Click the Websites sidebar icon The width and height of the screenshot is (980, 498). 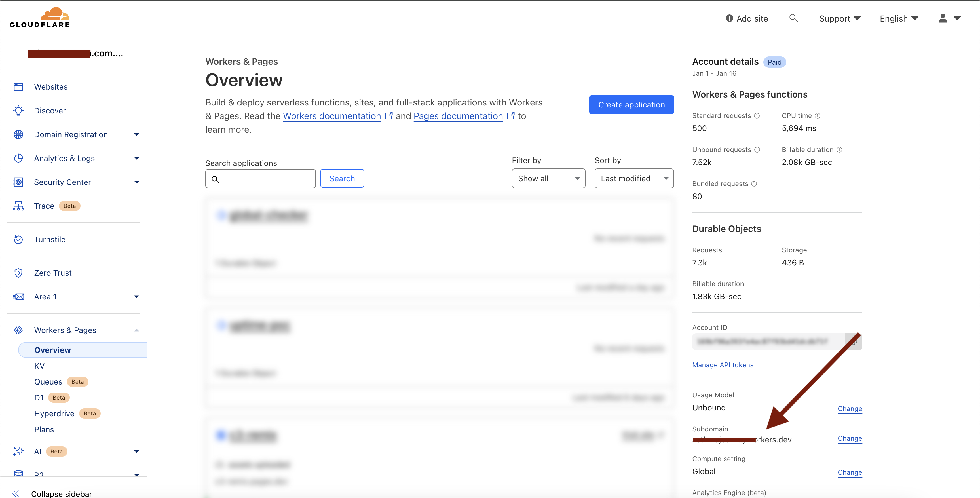tap(18, 87)
